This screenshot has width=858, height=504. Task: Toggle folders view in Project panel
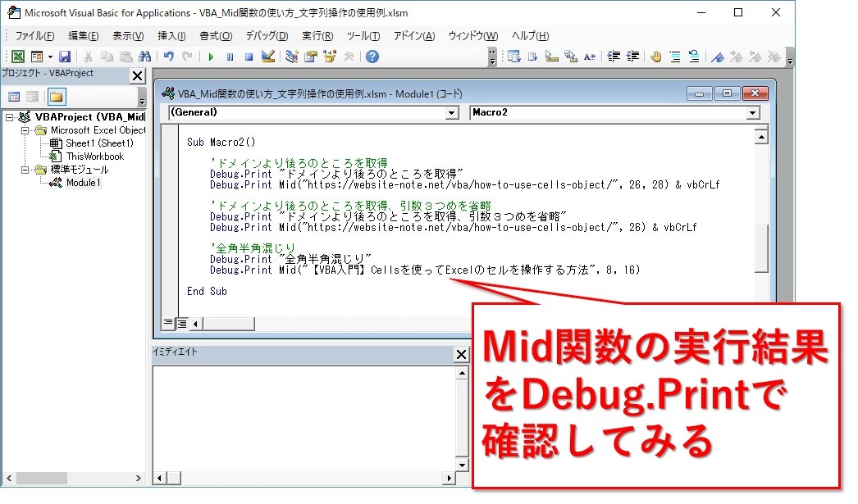click(56, 97)
